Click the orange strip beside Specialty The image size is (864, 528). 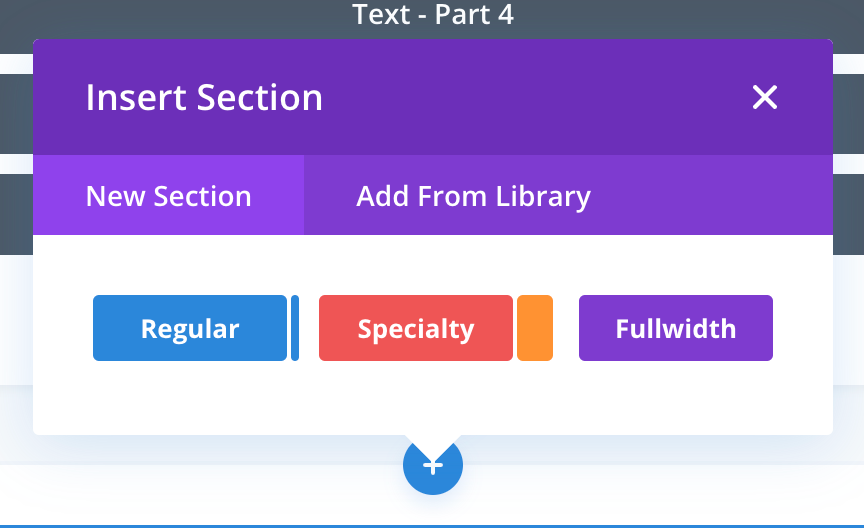coord(535,328)
